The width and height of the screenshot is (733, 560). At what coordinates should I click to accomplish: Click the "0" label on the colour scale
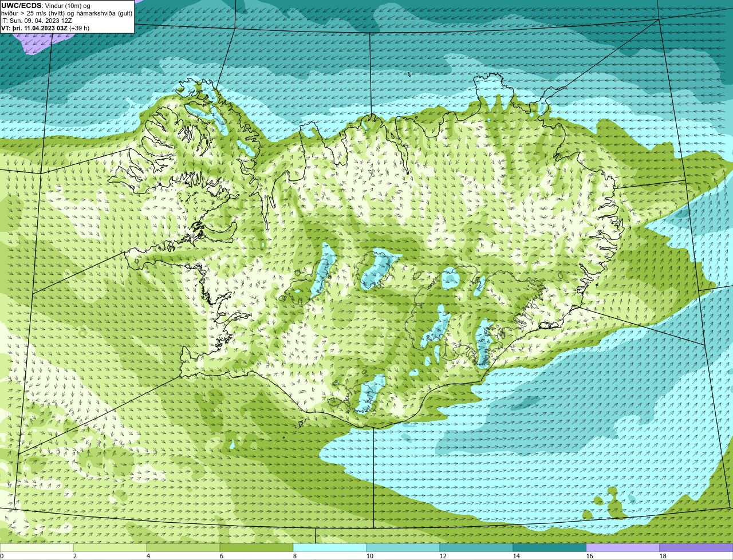click(2, 556)
